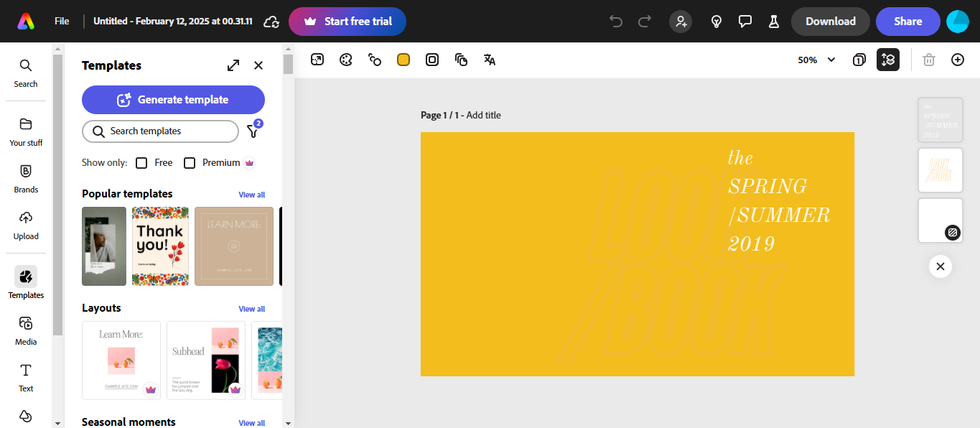Open the template filters icon
The width and height of the screenshot is (980, 428).
click(253, 131)
